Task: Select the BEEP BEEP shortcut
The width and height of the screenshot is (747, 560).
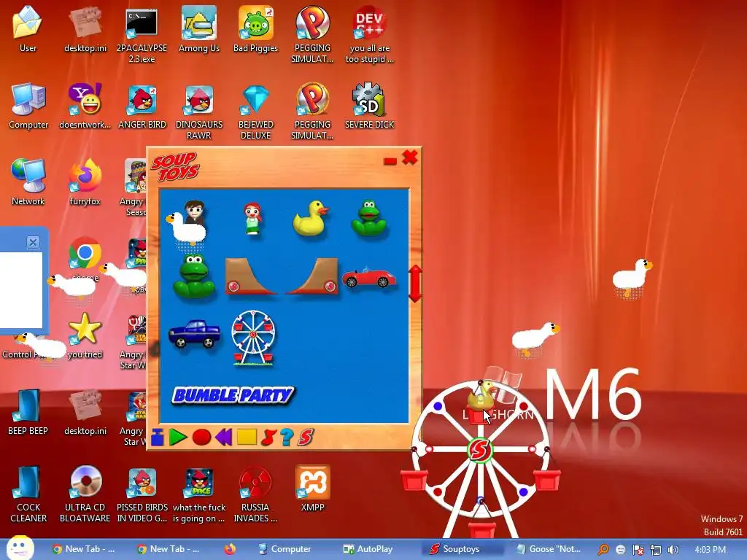Action: click(28, 411)
